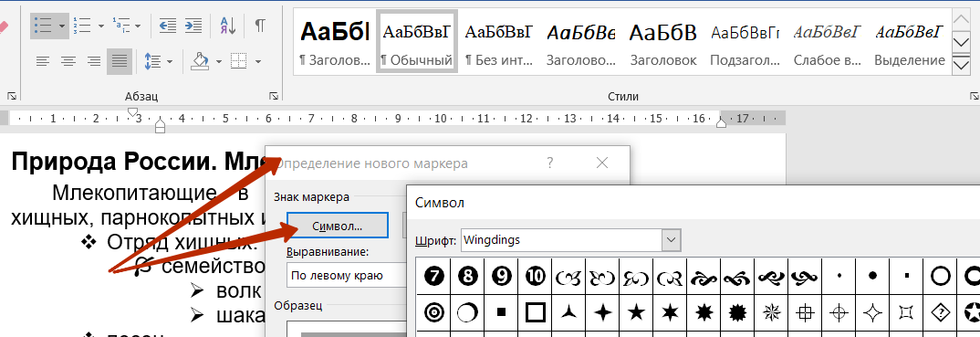The image size is (980, 337).
Task: Pick the black circled 8 symbol
Action: click(467, 275)
